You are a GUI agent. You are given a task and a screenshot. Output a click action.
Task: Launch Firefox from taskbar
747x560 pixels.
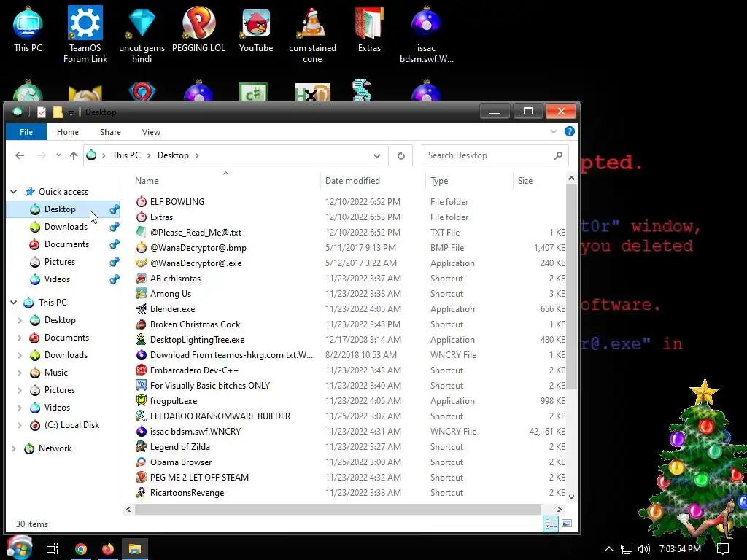pyautogui.click(x=108, y=548)
